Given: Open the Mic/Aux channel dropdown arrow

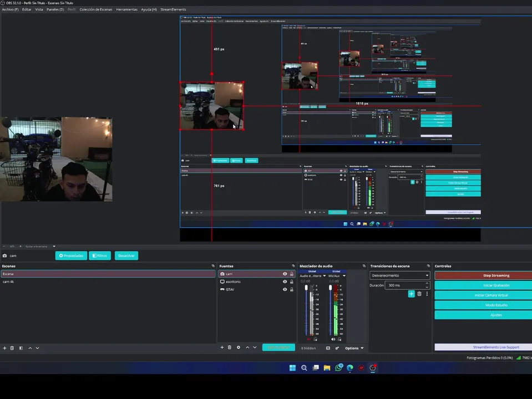Looking at the screenshot, I should coord(344,276).
